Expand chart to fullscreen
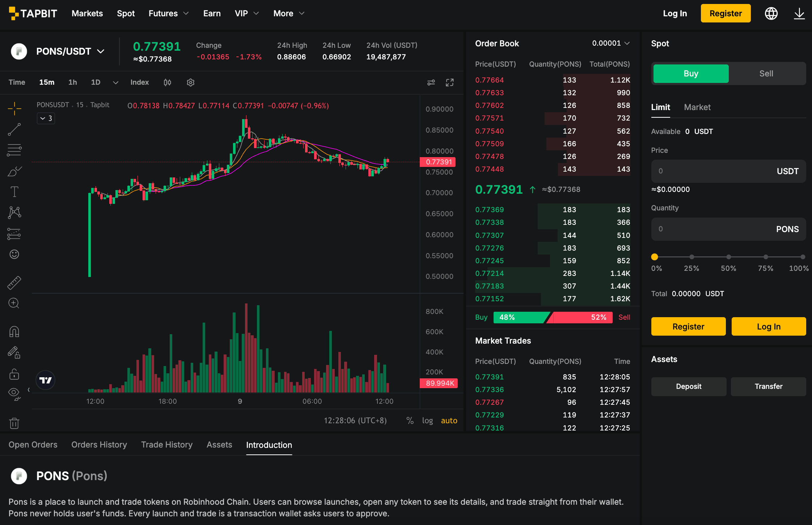The width and height of the screenshot is (812, 525). pos(449,83)
